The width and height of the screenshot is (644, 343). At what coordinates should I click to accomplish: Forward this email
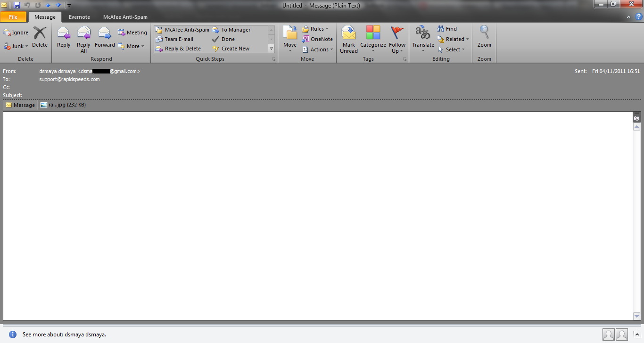pos(105,37)
